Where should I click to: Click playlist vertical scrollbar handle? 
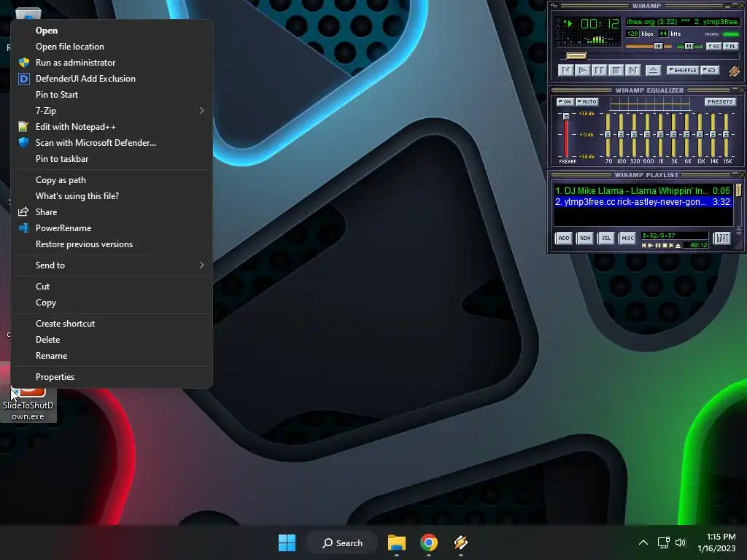point(738,190)
